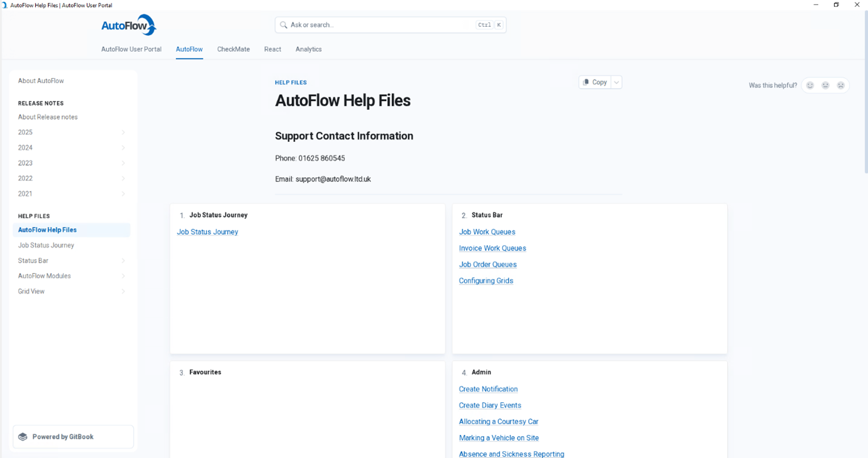Expand the AutoFlow Modules sidebar section

click(123, 276)
